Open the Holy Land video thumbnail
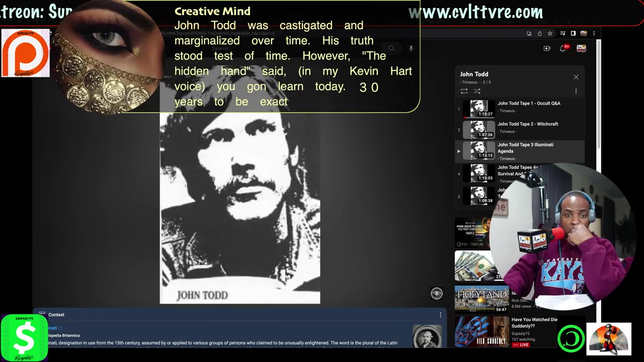This screenshot has width=644, height=362. click(481, 299)
